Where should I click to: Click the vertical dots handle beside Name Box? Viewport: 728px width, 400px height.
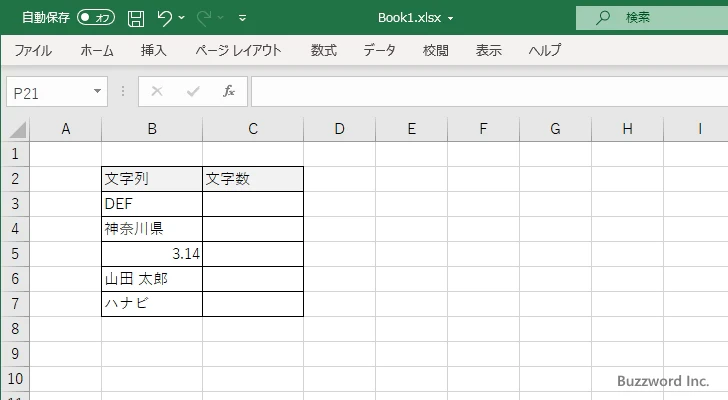123,91
